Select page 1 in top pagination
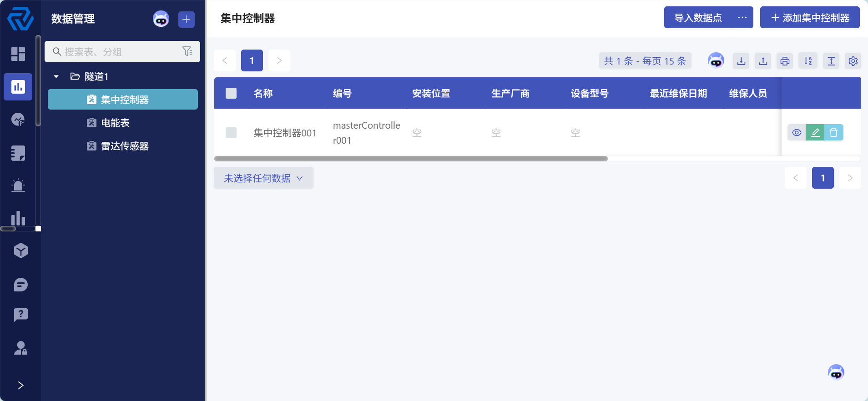The image size is (868, 401). point(252,60)
